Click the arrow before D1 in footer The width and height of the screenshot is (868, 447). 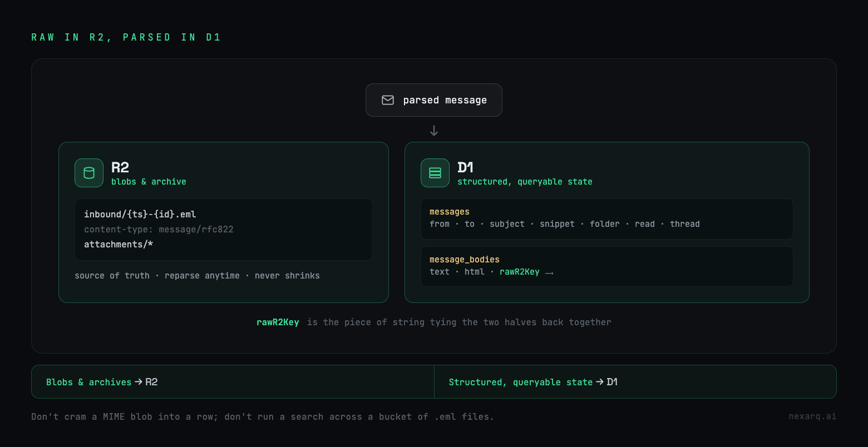(600, 382)
